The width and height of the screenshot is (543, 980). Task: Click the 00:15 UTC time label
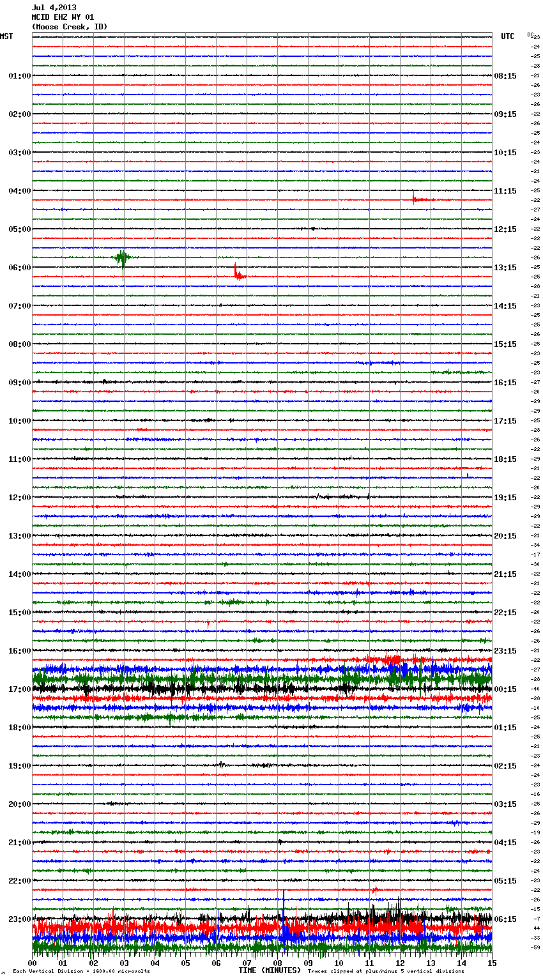coord(505,689)
